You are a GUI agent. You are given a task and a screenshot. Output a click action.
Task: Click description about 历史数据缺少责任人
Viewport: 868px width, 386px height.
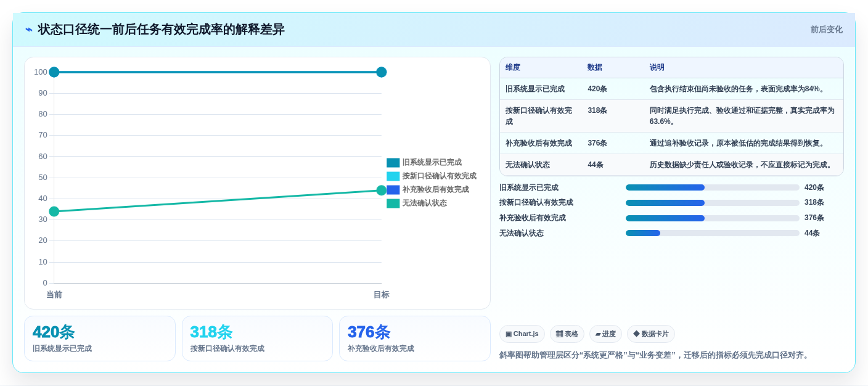click(x=742, y=165)
